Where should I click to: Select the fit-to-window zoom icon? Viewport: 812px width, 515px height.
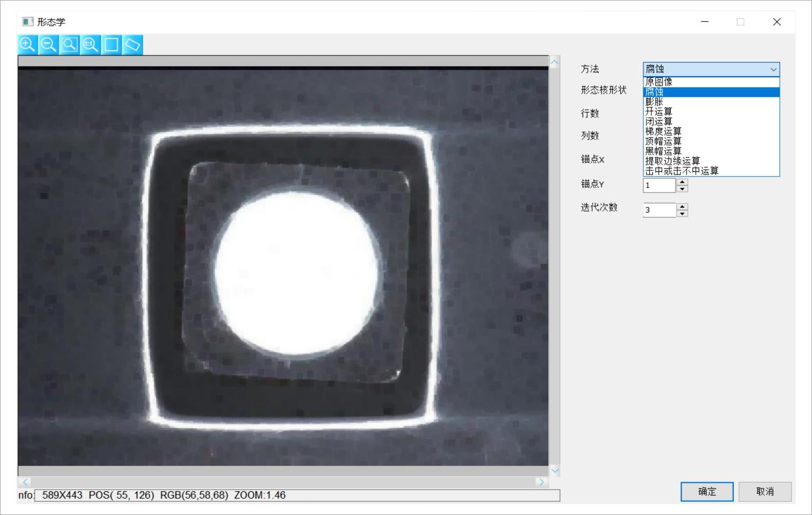coord(69,44)
